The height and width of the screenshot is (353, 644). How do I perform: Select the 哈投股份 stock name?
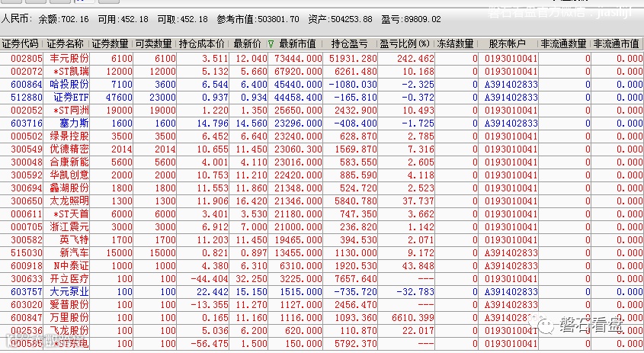(69, 84)
